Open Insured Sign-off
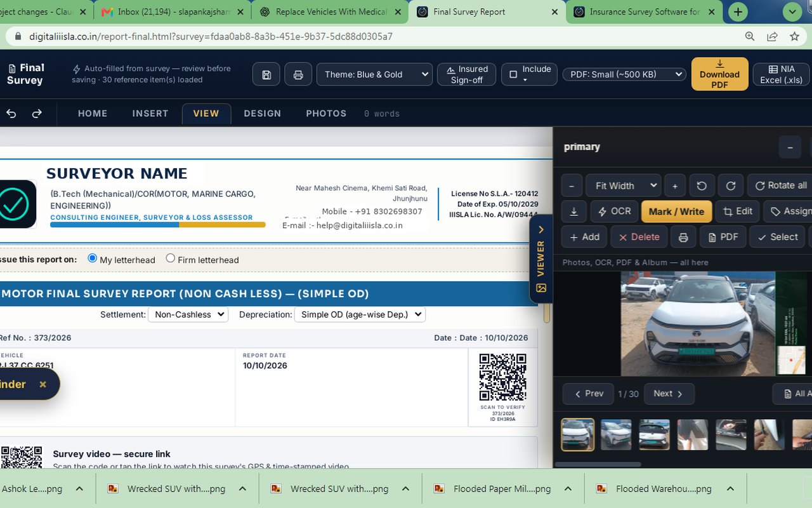Image resolution: width=812 pixels, height=508 pixels. [466, 74]
